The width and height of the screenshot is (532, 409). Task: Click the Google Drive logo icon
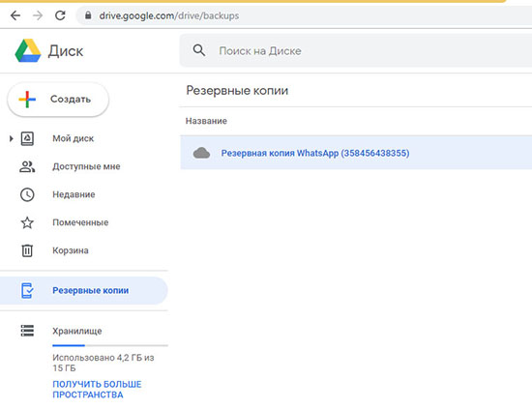click(x=28, y=50)
